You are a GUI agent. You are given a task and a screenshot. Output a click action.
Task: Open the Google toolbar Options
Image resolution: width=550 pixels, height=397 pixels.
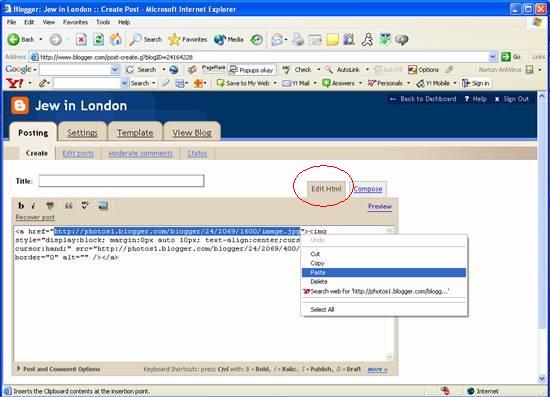[423, 70]
